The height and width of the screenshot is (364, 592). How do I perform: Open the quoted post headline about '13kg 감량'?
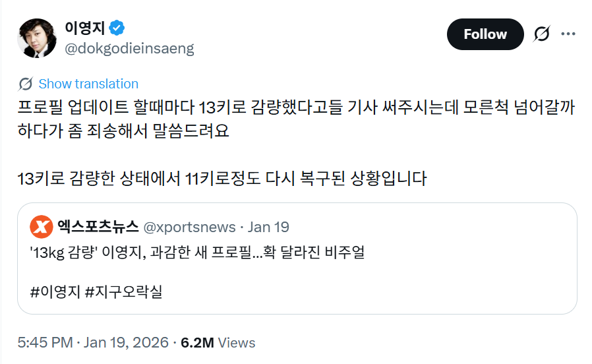[197, 251]
